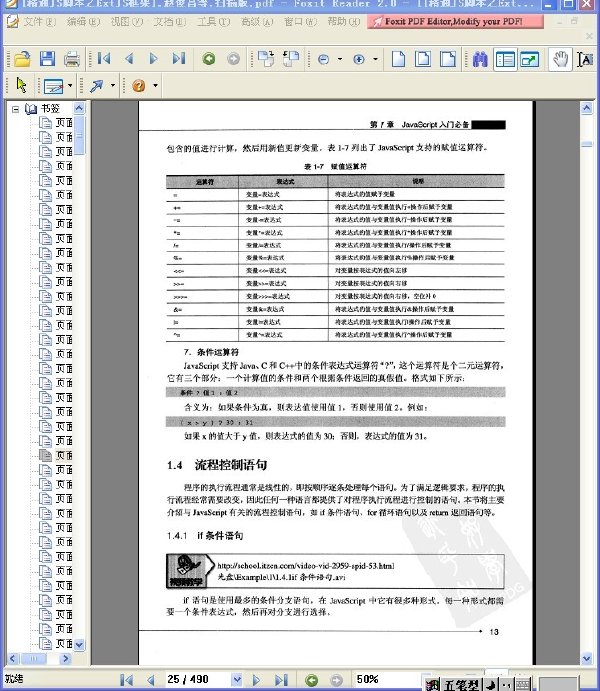Click bookmark panel scroll up arrow
600x691 pixels.
coord(79,108)
